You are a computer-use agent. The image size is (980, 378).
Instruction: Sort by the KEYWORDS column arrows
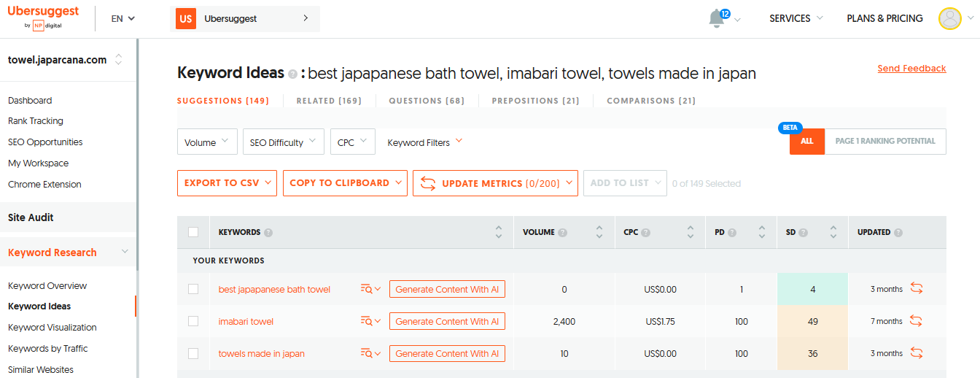pyautogui.click(x=499, y=232)
